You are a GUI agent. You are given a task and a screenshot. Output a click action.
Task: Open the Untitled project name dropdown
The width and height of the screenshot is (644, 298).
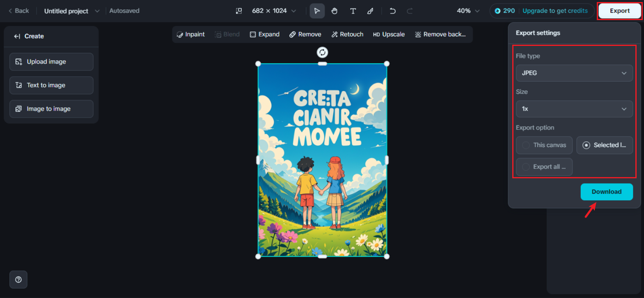click(x=72, y=11)
